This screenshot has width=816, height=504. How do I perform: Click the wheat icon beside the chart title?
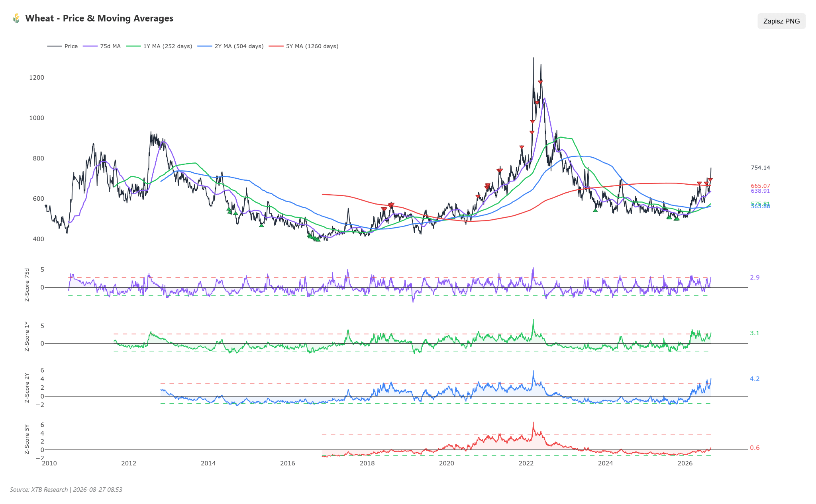click(x=16, y=18)
